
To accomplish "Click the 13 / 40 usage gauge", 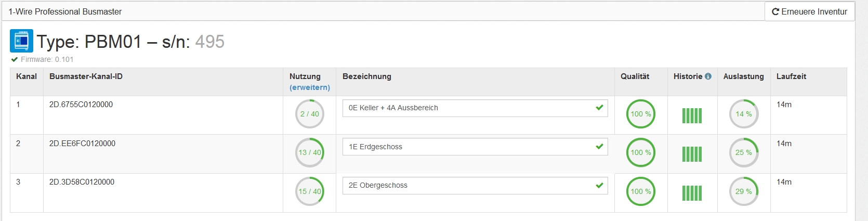I will 310,152.
